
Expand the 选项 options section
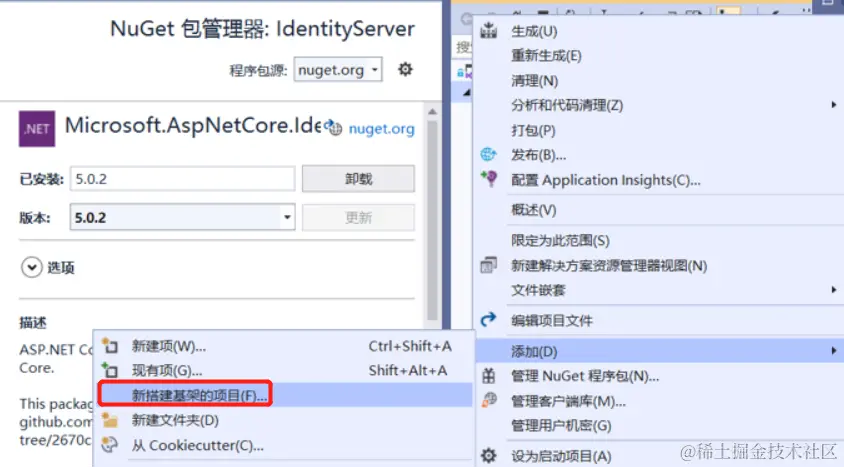(x=31, y=267)
